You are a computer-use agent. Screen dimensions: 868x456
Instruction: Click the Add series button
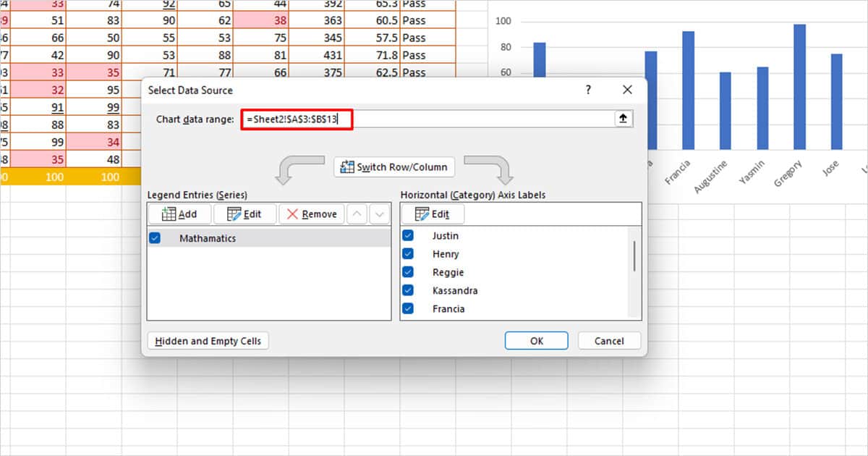[180, 214]
